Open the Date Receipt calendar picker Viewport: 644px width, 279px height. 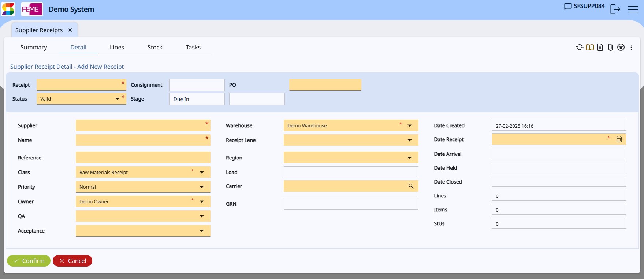pyautogui.click(x=619, y=139)
